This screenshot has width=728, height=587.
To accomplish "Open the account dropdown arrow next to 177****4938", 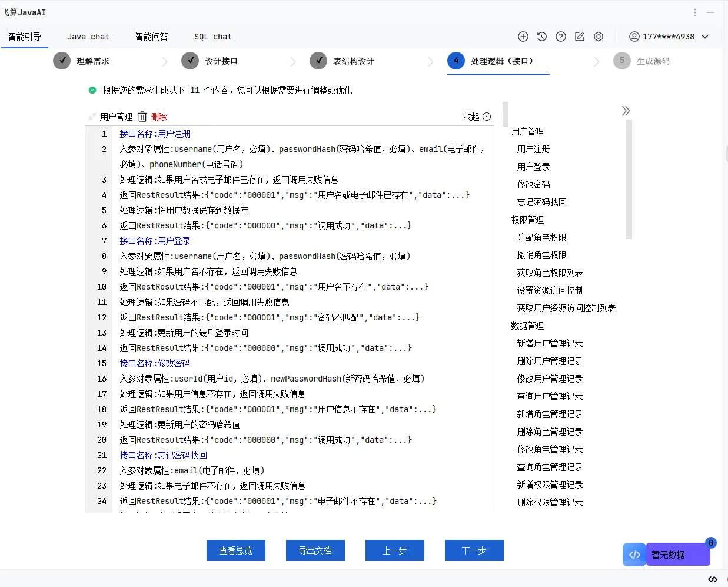I will tap(705, 37).
